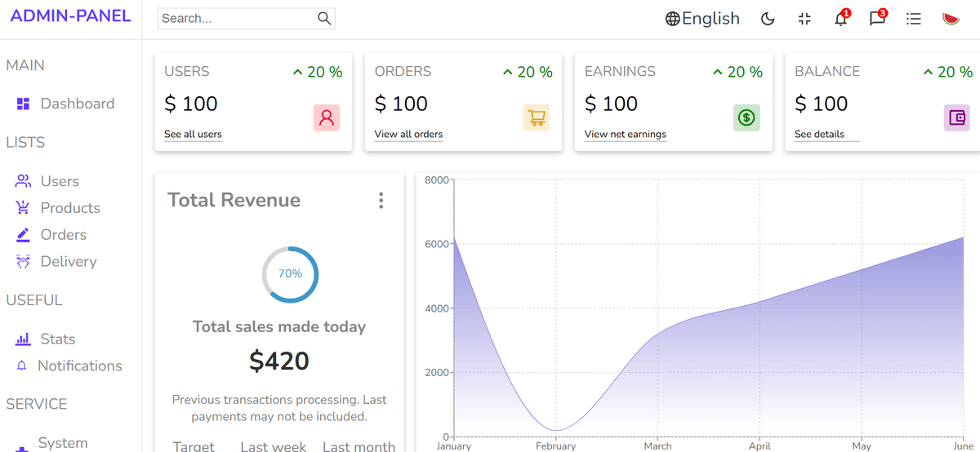Click the search magnifier icon
The height and width of the screenshot is (452, 980).
click(x=324, y=19)
